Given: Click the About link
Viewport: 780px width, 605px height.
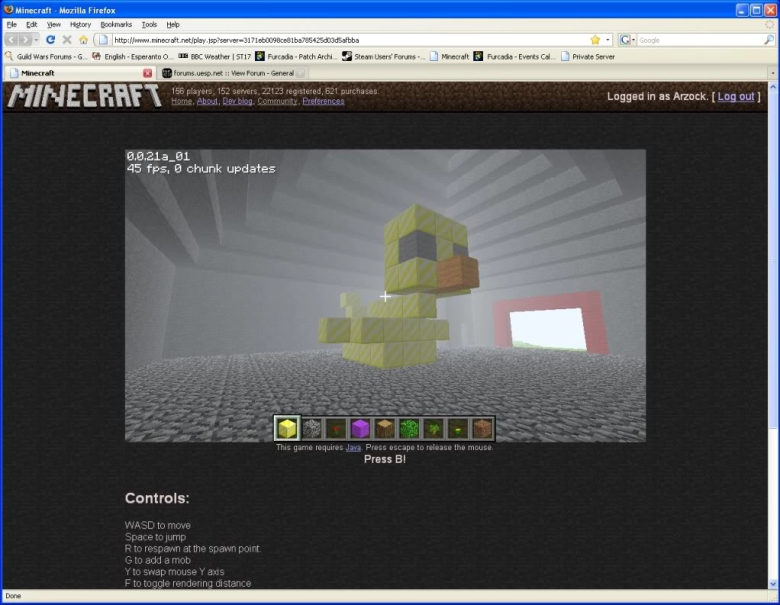Looking at the screenshot, I should coord(207,101).
